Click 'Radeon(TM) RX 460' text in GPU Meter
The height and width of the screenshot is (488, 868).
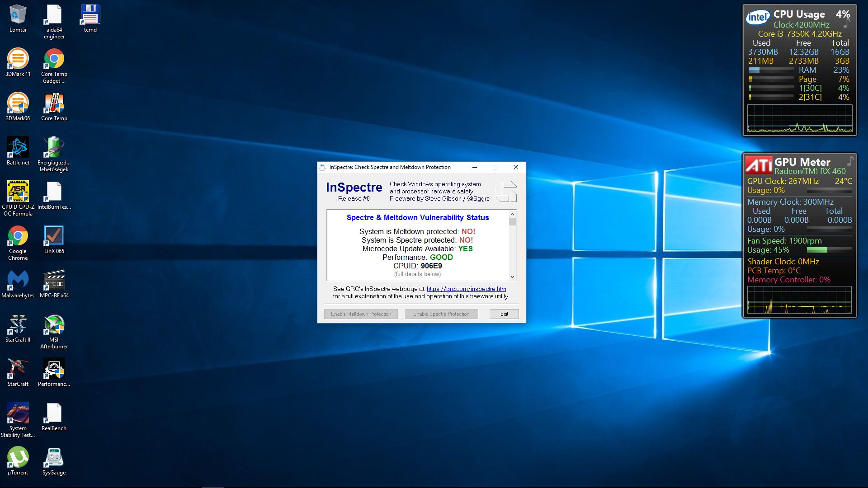click(x=810, y=171)
